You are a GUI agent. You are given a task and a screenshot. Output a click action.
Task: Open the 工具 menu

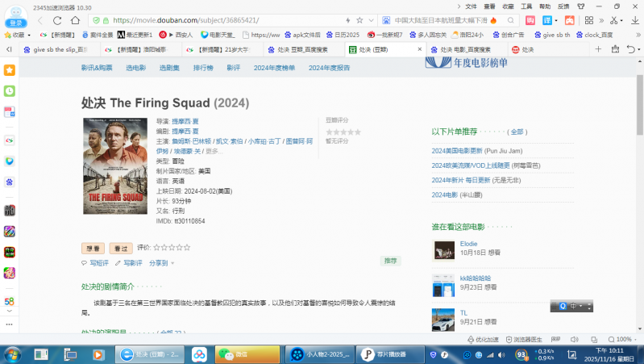(x=526, y=6)
